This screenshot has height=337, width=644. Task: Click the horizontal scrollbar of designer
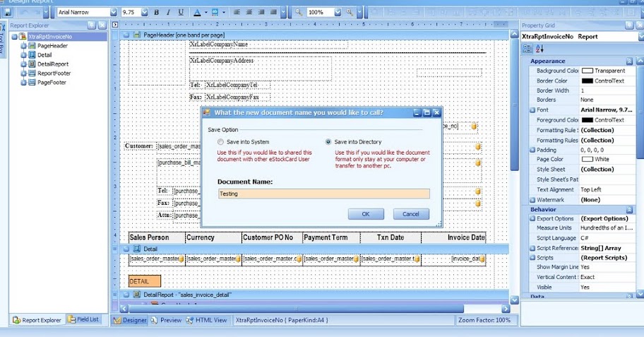[x=296, y=309]
